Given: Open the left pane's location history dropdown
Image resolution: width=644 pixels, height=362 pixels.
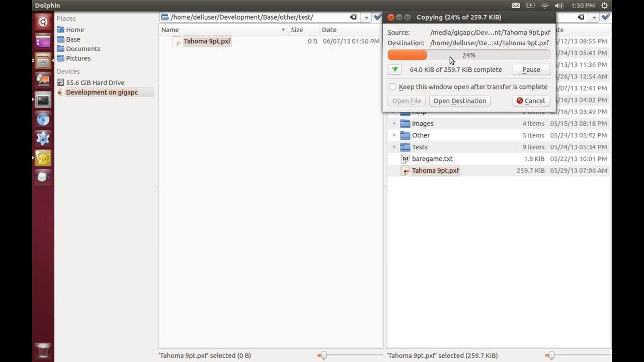Looking at the screenshot, I should (x=366, y=17).
